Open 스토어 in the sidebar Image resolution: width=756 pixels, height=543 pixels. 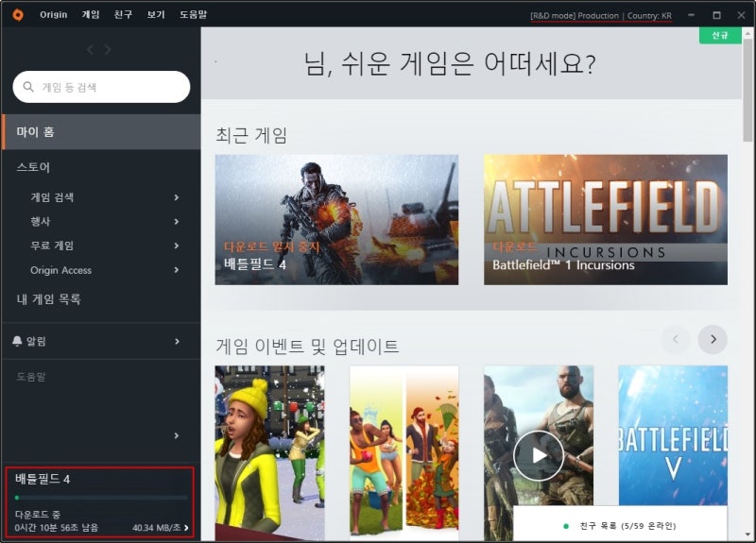pyautogui.click(x=33, y=167)
